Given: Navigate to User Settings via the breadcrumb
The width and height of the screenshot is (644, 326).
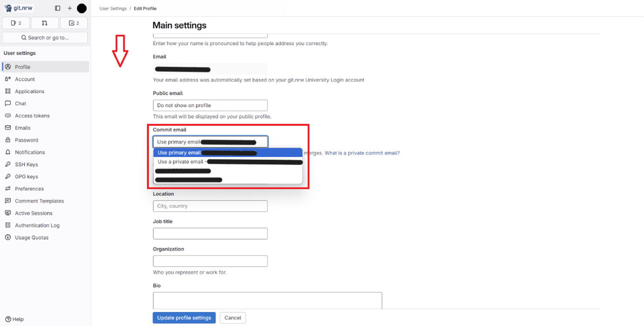Looking at the screenshot, I should pyautogui.click(x=113, y=8).
